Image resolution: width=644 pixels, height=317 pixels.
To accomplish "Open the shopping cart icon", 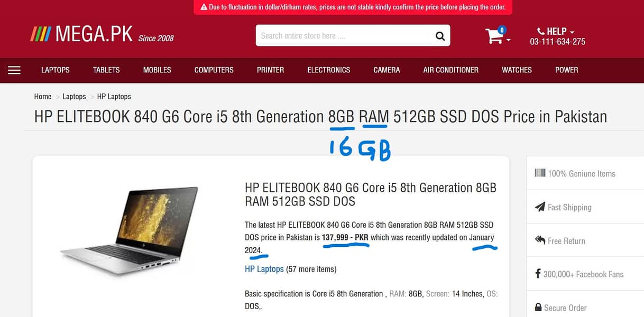I will (494, 36).
